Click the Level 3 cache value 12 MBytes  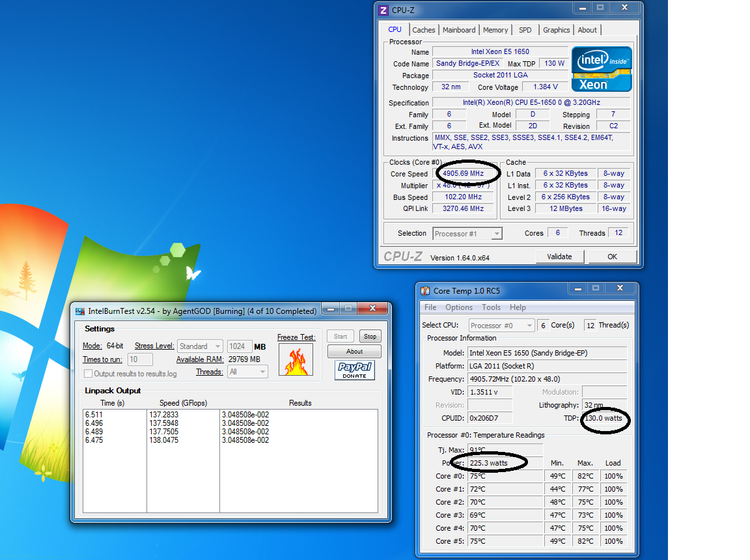(566, 208)
